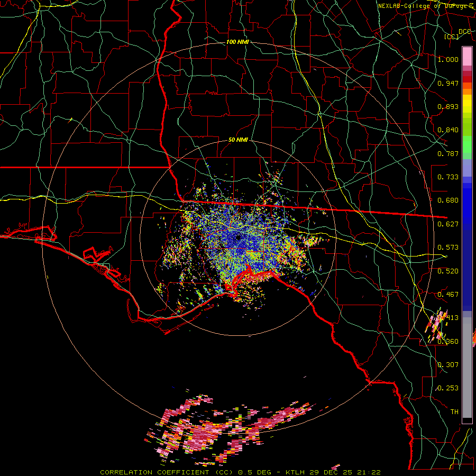
Task: Click the 0.733 scale value
Action: (x=448, y=177)
